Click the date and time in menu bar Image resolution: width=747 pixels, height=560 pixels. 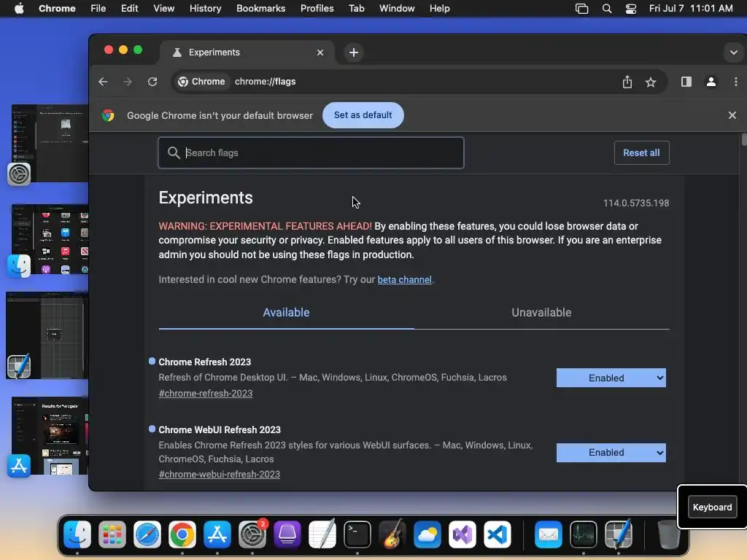pos(691,9)
